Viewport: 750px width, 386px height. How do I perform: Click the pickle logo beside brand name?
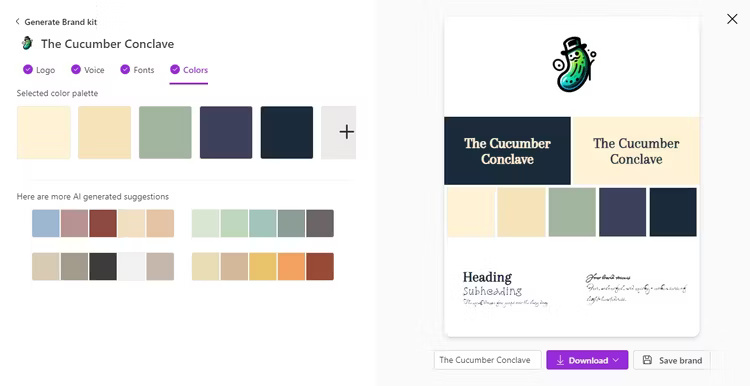(x=27, y=43)
